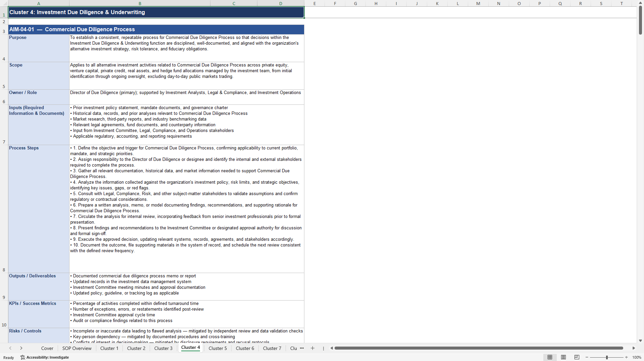Click the vertical scrollbar thumb
This screenshot has height=361, width=644.
point(640,20)
